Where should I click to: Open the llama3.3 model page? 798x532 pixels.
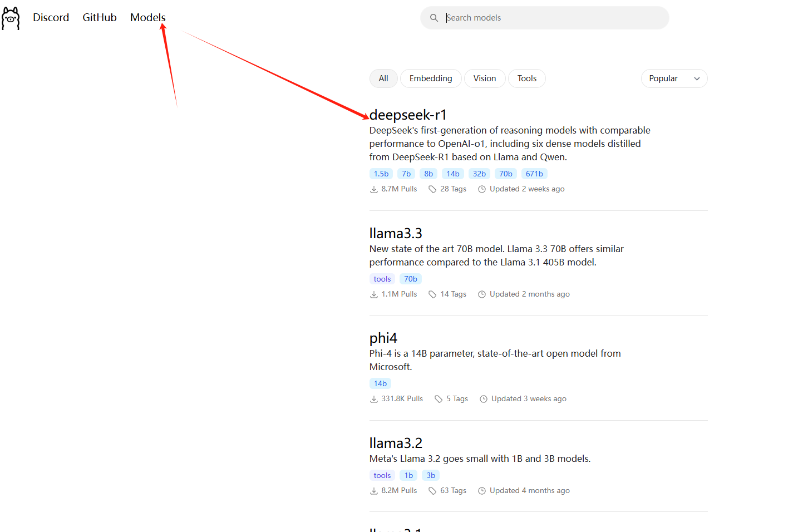pyautogui.click(x=396, y=233)
